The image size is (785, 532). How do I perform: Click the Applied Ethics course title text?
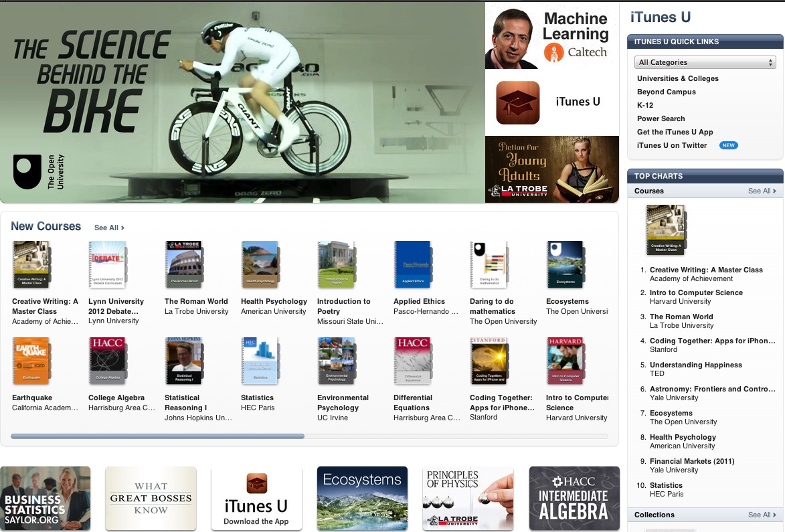point(419,301)
